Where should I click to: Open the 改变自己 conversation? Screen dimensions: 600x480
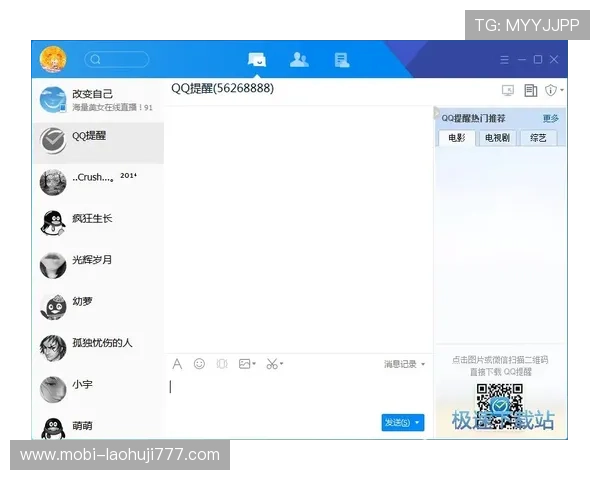(98, 100)
